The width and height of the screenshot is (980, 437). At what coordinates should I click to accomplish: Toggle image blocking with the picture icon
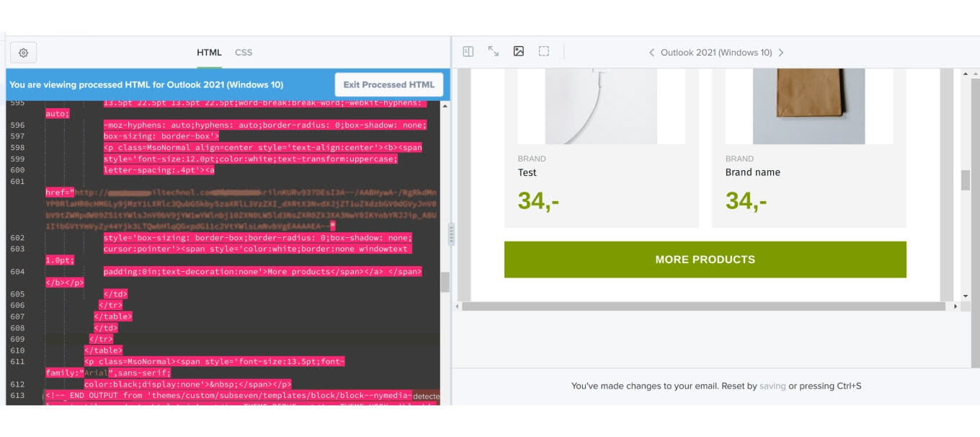(518, 50)
